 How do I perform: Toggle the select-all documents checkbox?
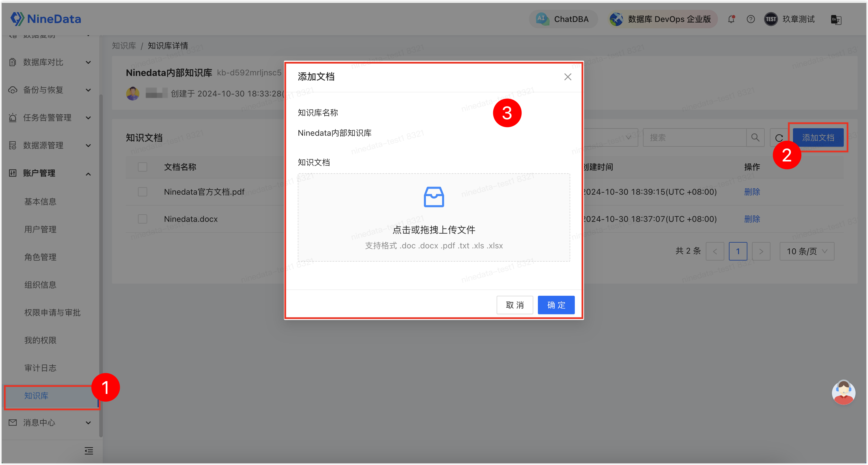(x=143, y=167)
